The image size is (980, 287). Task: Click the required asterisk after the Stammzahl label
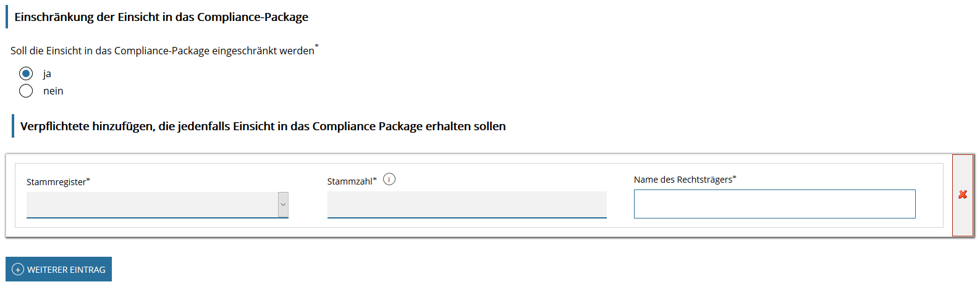pos(375,180)
